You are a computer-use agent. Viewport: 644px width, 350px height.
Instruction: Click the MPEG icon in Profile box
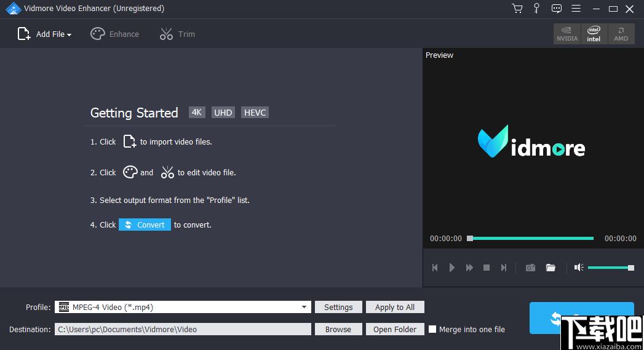pyautogui.click(x=64, y=307)
